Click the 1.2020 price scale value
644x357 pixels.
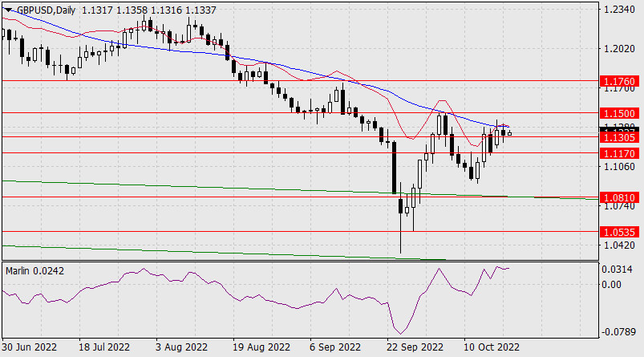point(618,49)
